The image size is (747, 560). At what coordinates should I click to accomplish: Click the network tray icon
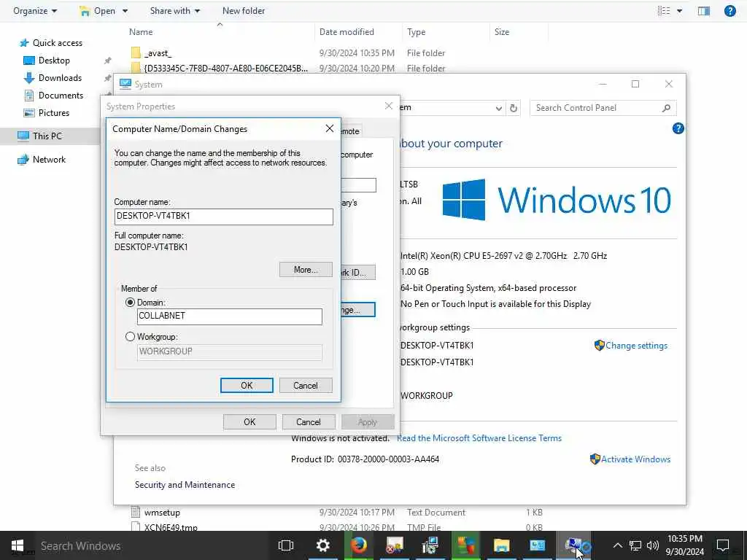(635, 545)
